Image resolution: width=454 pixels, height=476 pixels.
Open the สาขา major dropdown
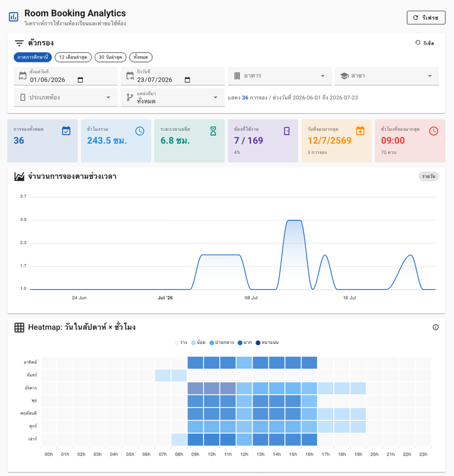click(387, 76)
